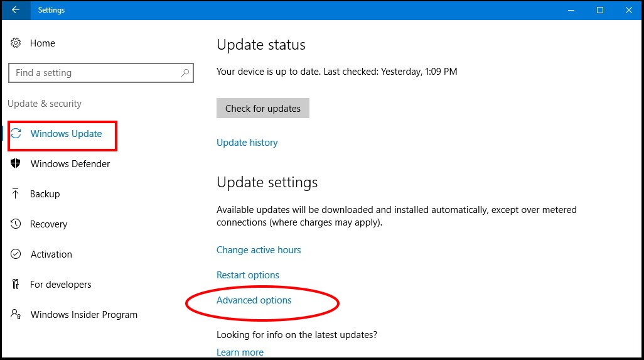Open the Home settings page
This screenshot has width=644, height=360.
pos(42,43)
